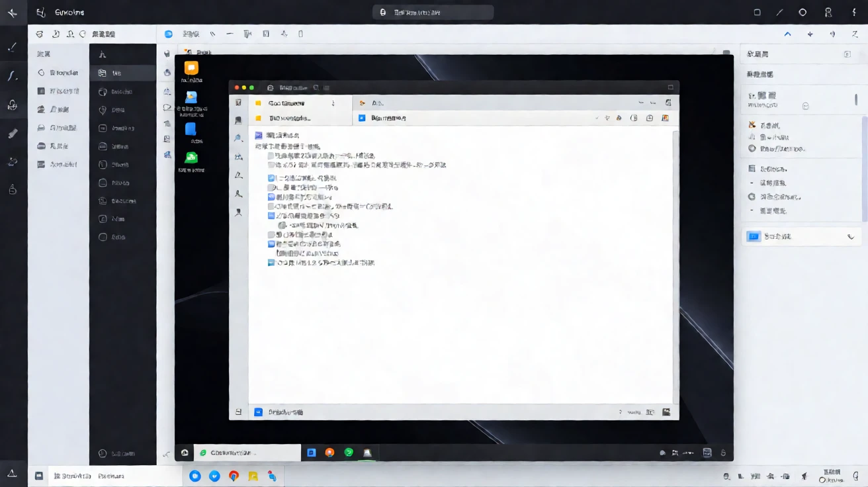This screenshot has height=487, width=868.
Task: Click the circle icon in top-right title bar
Action: click(803, 12)
